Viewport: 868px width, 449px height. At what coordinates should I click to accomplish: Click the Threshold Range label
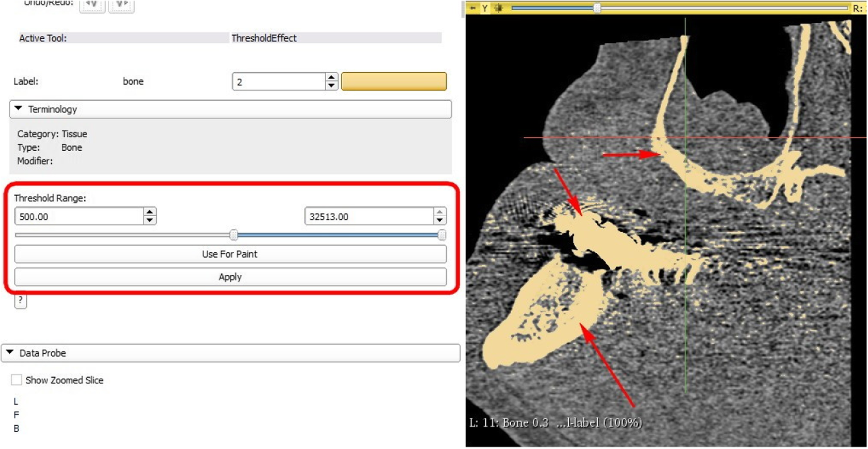[50, 198]
